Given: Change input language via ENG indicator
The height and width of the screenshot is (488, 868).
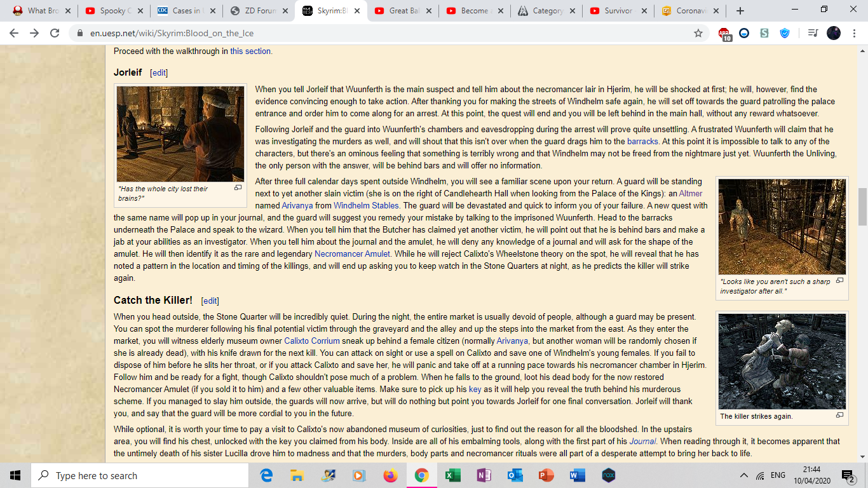Looking at the screenshot, I should point(778,475).
